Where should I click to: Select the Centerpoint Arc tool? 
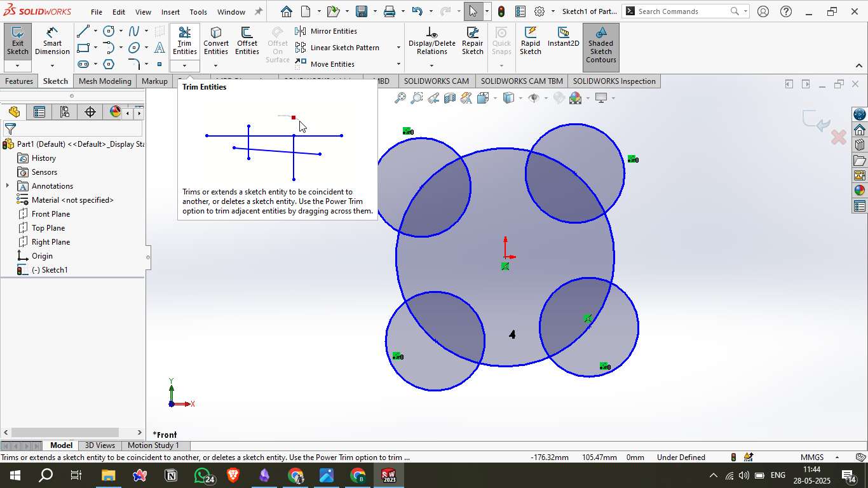click(109, 48)
